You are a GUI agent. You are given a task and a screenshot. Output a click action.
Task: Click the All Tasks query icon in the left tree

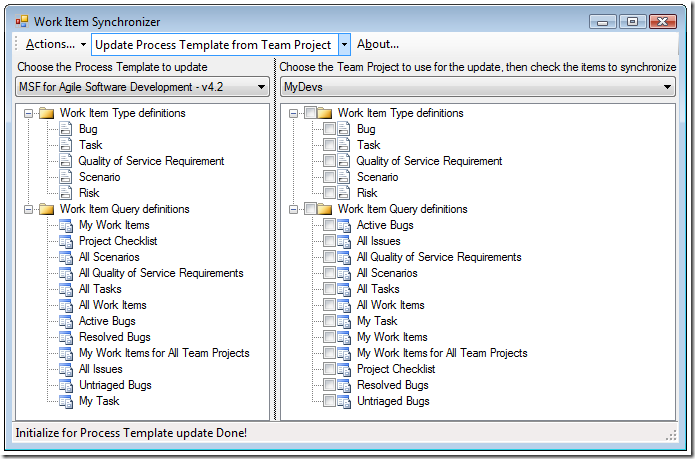pos(66,289)
